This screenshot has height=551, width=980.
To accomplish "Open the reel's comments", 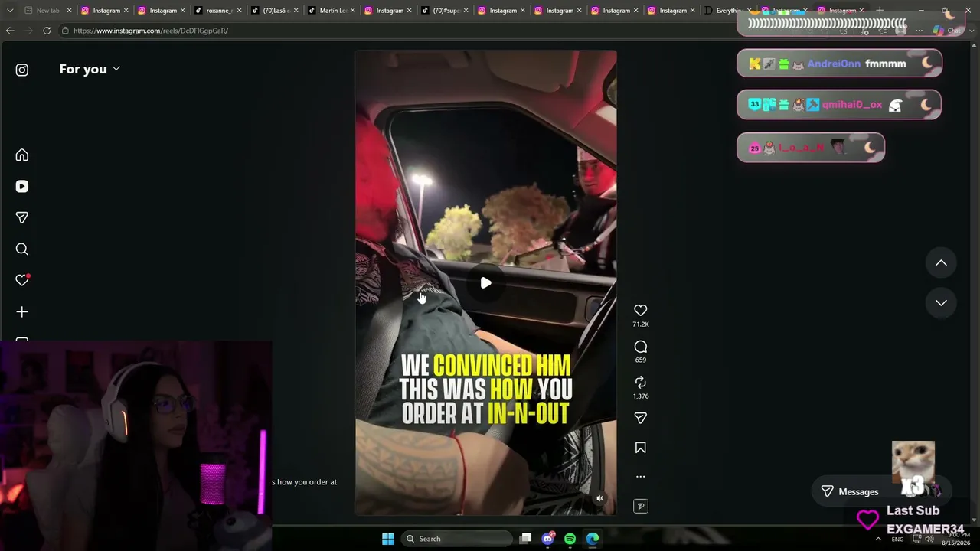I will (641, 347).
